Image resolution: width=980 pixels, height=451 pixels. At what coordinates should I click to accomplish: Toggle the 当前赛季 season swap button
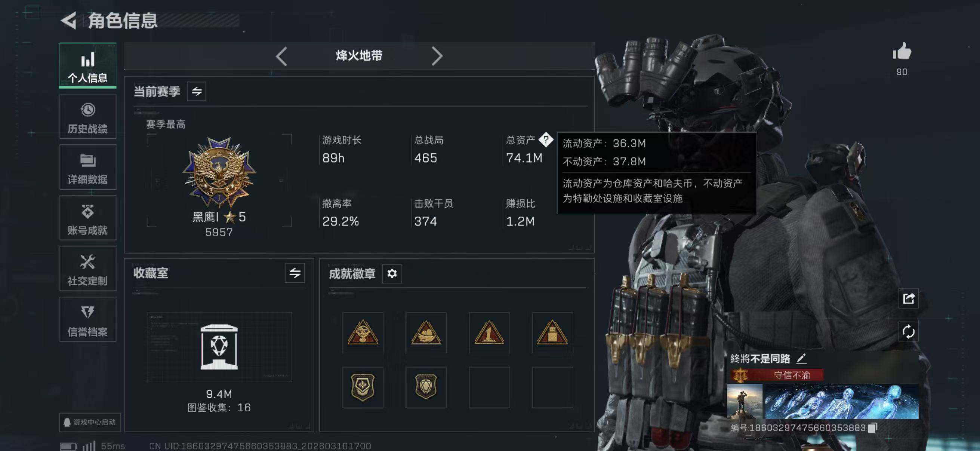(x=197, y=91)
